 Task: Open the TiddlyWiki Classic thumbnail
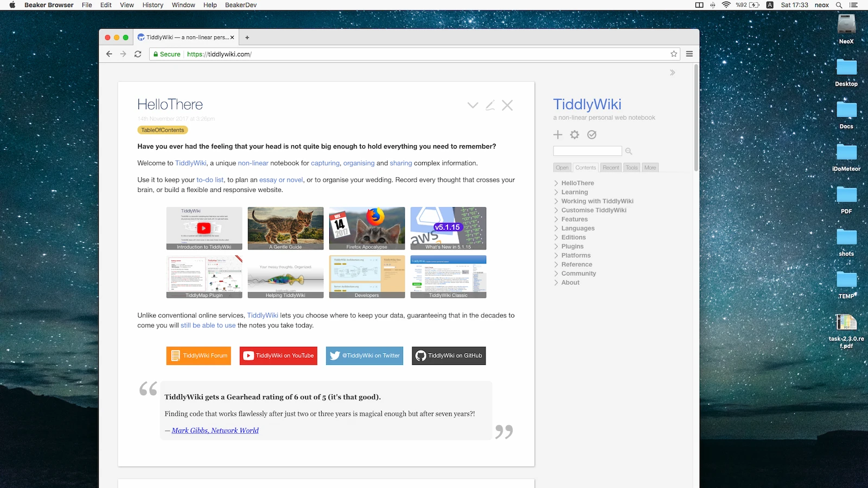pos(448,277)
